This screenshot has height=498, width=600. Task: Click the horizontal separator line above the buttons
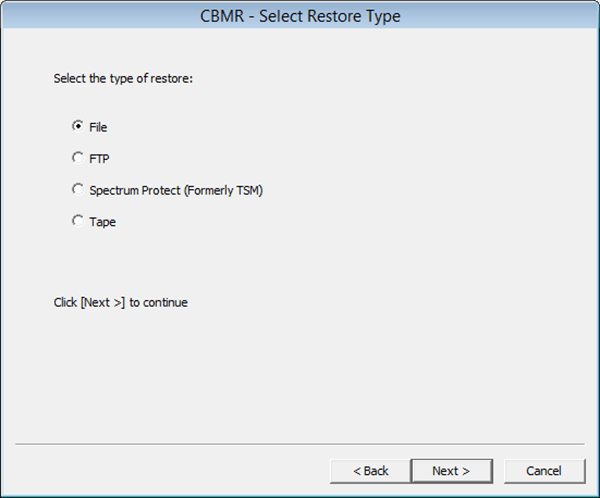click(x=300, y=444)
